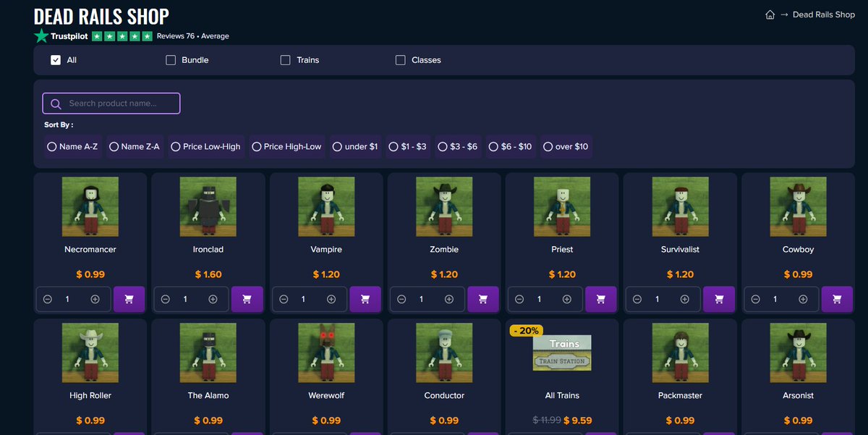
Task: Add Vampire to cart
Action: click(x=365, y=299)
